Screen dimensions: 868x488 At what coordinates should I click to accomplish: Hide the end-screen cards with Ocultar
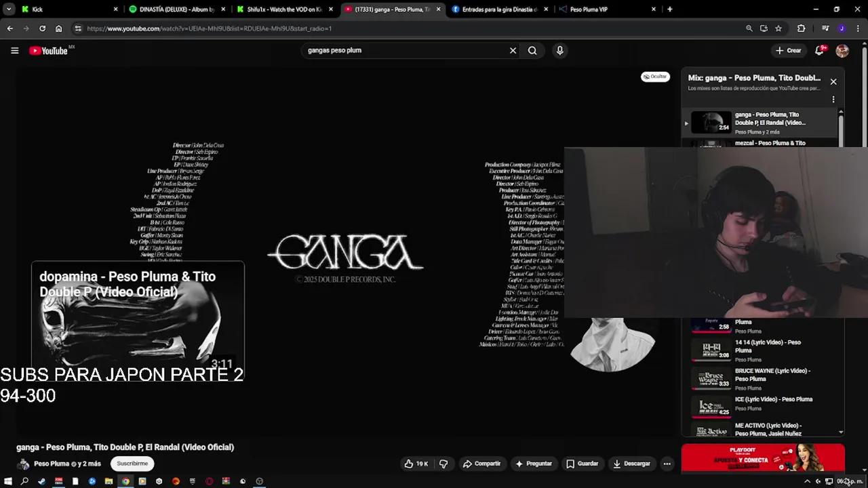tap(655, 77)
